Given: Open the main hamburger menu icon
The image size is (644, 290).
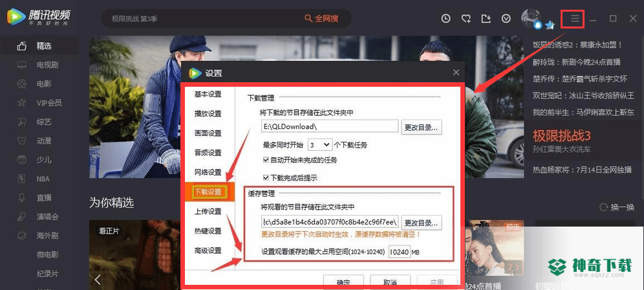Looking at the screenshot, I should pyautogui.click(x=575, y=19).
